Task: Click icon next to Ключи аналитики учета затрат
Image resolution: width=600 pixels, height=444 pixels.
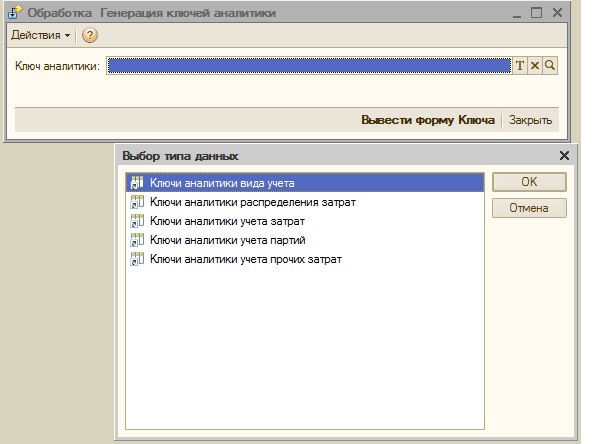Action: point(137,221)
